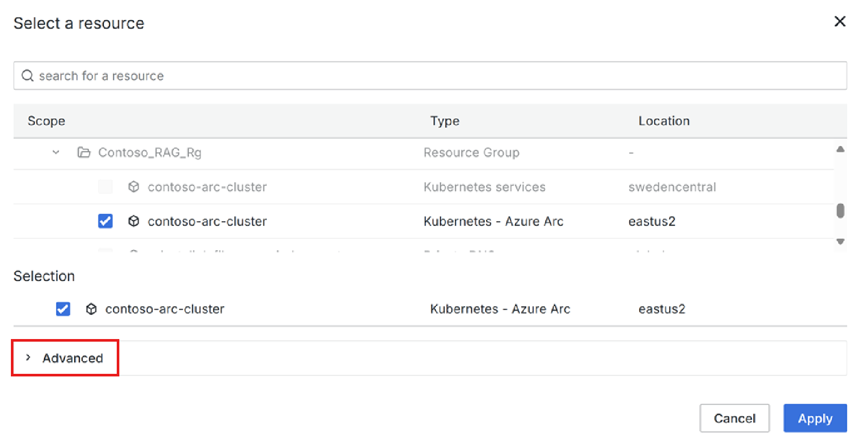The image size is (868, 446).
Task: Click cluster icon in Selection section
Action: tap(91, 309)
